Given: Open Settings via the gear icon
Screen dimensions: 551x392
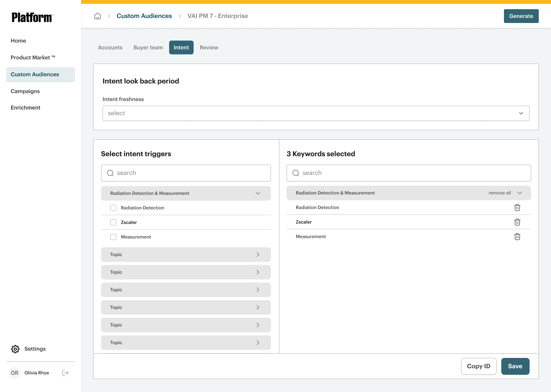Looking at the screenshot, I should click(x=15, y=349).
